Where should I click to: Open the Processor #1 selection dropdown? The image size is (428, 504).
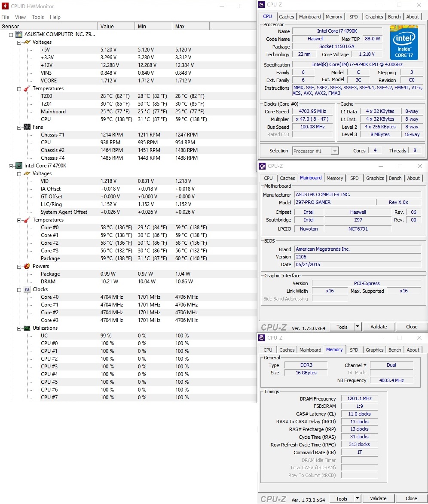(x=335, y=151)
